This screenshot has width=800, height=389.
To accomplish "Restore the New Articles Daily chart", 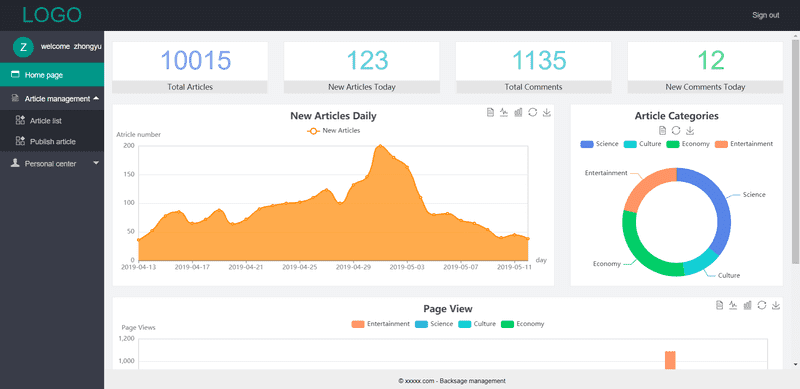I will 533,112.
